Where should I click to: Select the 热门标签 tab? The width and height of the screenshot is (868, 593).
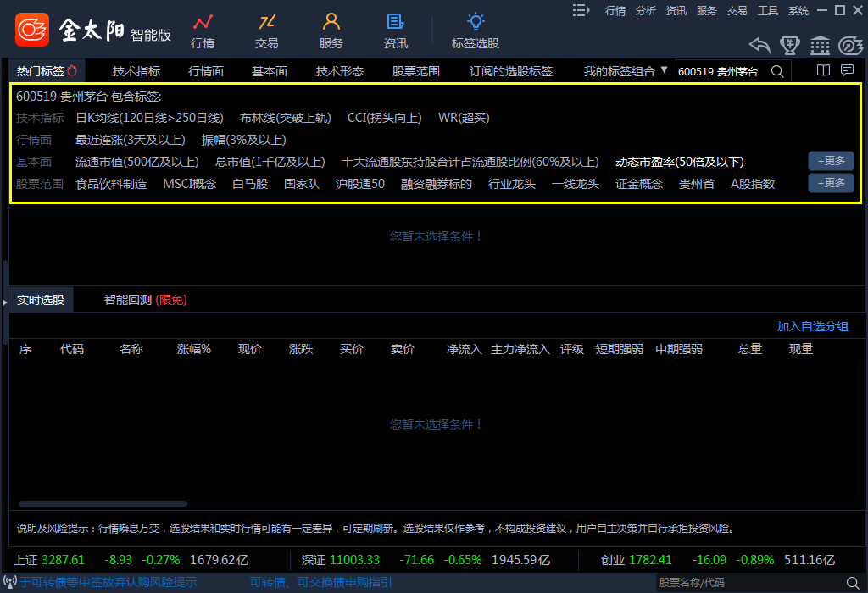(x=47, y=71)
